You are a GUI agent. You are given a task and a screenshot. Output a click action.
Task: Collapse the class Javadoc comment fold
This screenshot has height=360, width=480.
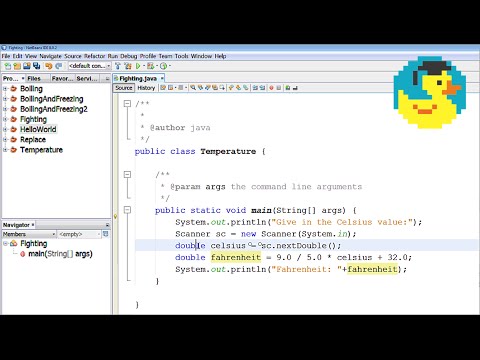coord(127,104)
